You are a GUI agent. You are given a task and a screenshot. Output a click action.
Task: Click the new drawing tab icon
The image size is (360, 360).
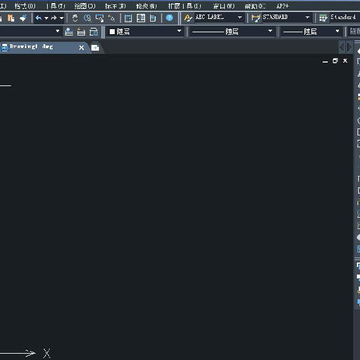[x=95, y=48]
